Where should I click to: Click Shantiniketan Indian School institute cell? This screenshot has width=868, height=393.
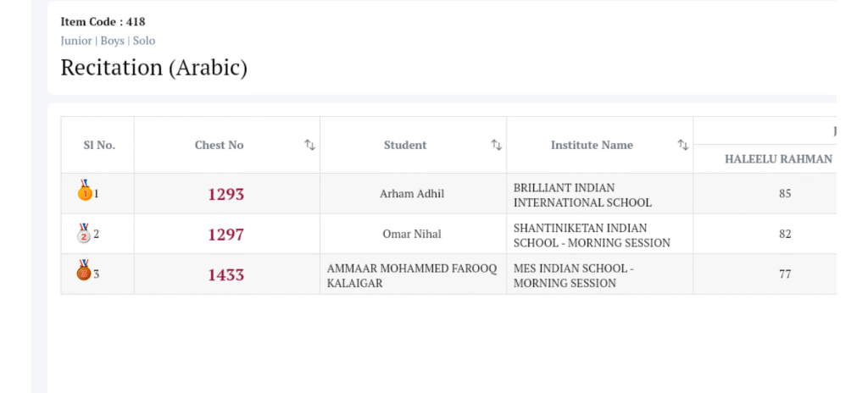(592, 235)
